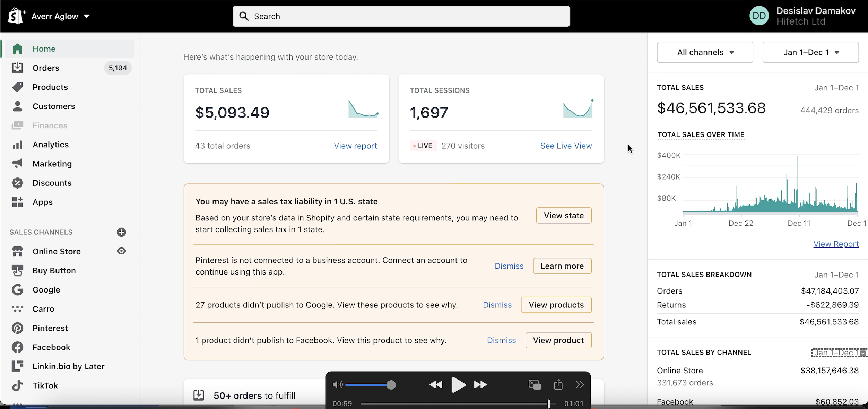Click the TikTok channel icon
The height and width of the screenshot is (409, 868).
[x=17, y=385]
